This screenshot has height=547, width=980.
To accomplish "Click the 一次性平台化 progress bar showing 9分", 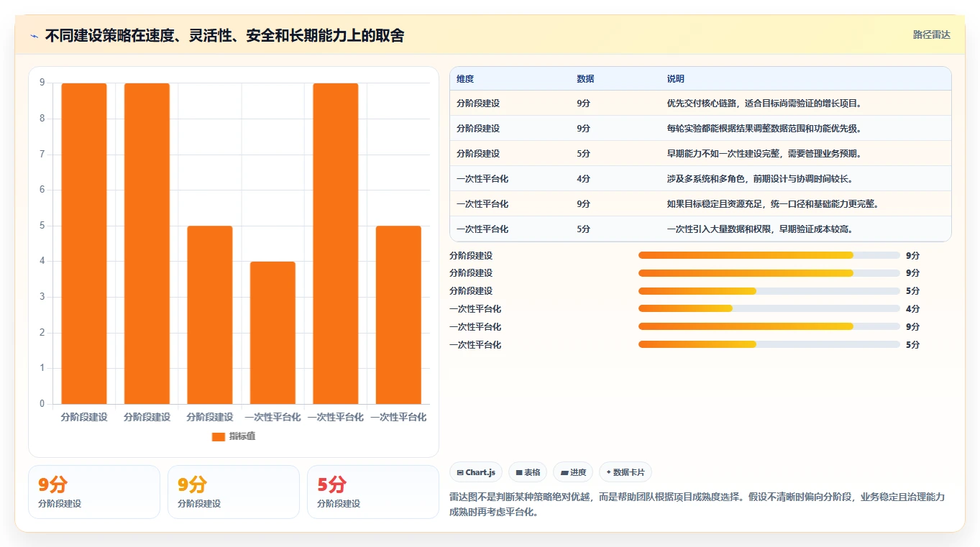I will point(769,326).
